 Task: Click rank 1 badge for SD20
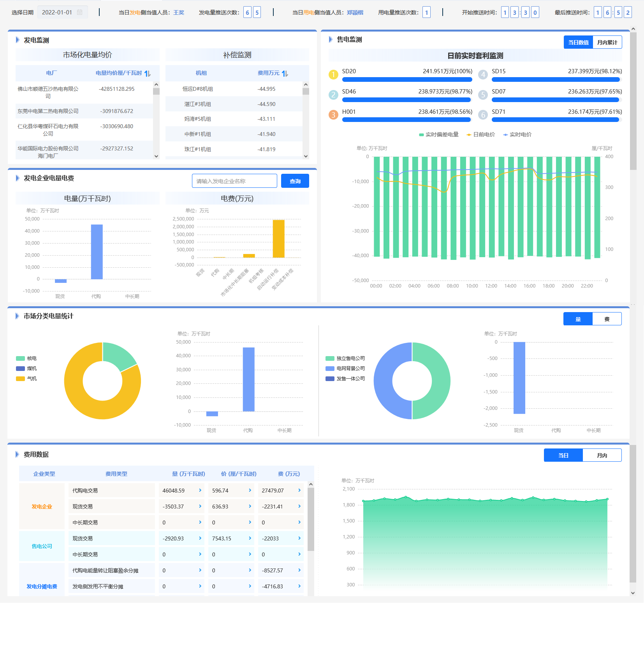pos(333,74)
